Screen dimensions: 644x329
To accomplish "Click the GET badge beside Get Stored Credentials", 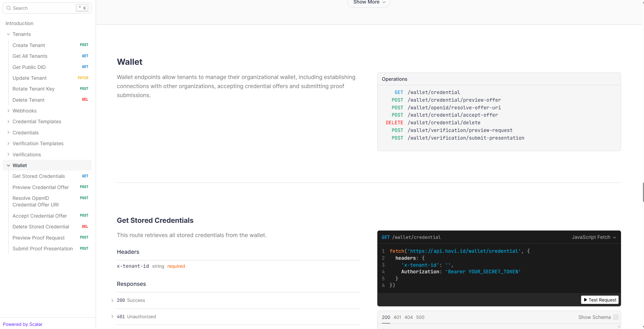I will pos(85,176).
